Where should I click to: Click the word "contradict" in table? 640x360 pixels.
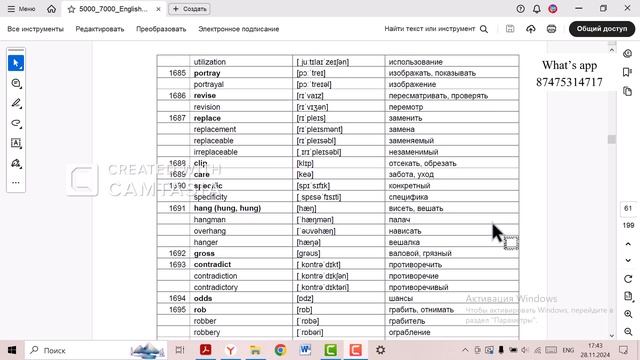pyautogui.click(x=212, y=264)
